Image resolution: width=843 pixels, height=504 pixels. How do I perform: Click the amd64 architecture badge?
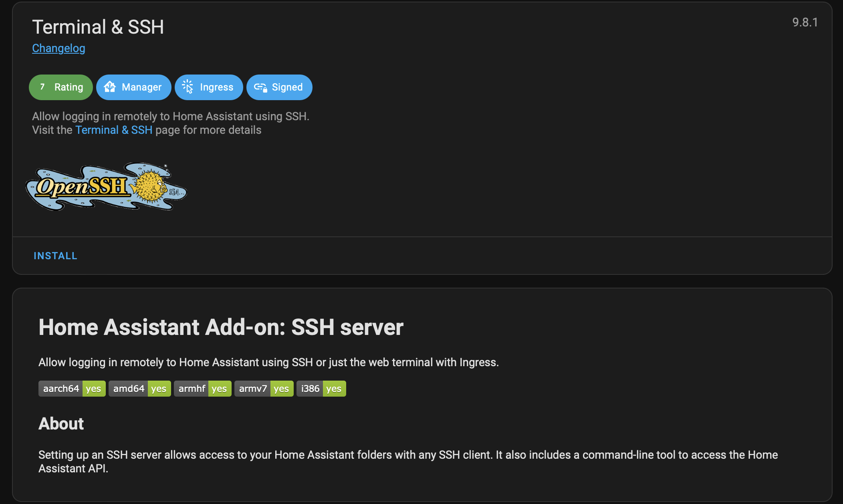coord(139,389)
